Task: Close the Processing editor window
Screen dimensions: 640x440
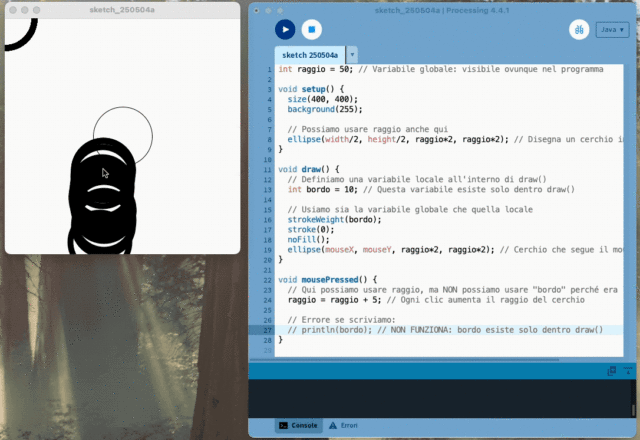Action: coord(256,8)
